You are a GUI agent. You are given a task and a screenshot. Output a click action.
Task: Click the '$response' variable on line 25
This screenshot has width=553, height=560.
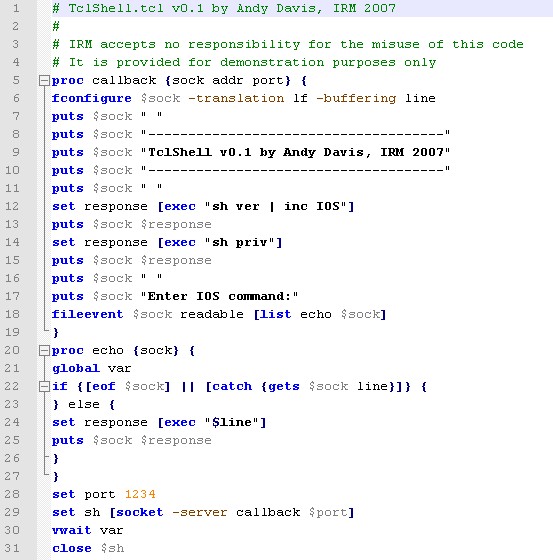[176, 440]
